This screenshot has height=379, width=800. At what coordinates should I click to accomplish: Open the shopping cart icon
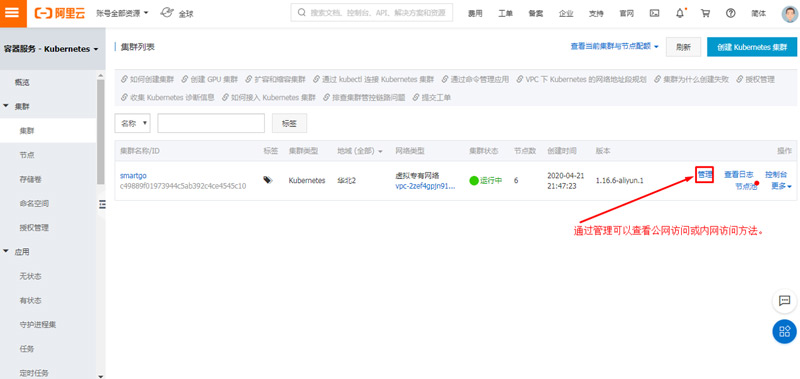coord(706,14)
